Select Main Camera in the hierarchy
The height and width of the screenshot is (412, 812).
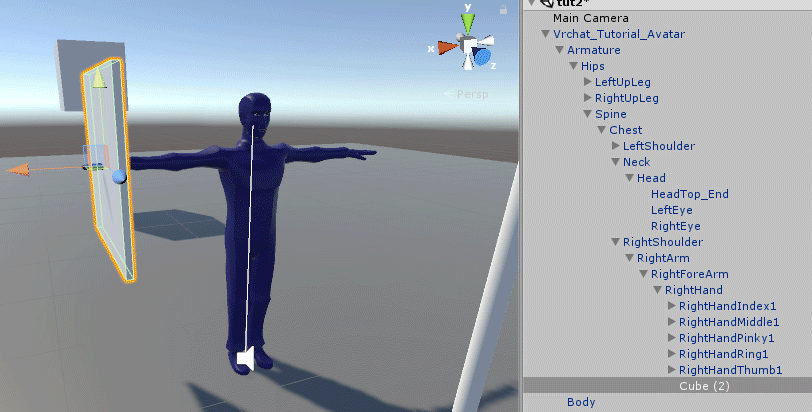coord(590,18)
